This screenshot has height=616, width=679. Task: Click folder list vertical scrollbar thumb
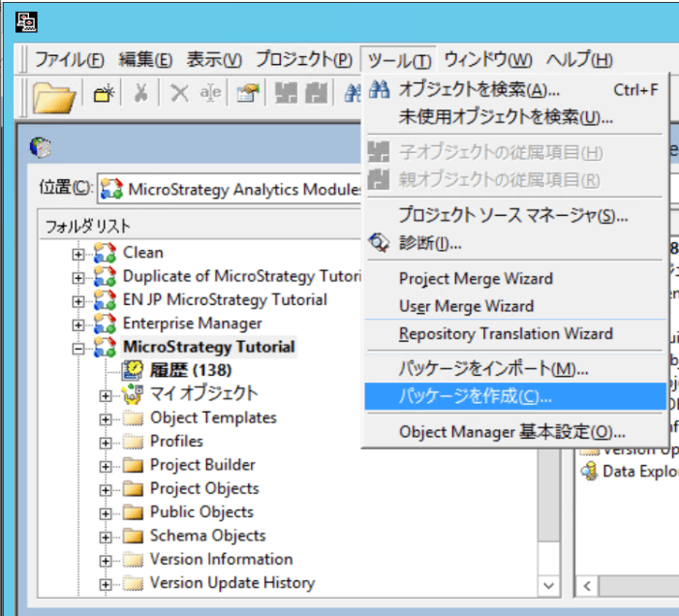pos(548,494)
